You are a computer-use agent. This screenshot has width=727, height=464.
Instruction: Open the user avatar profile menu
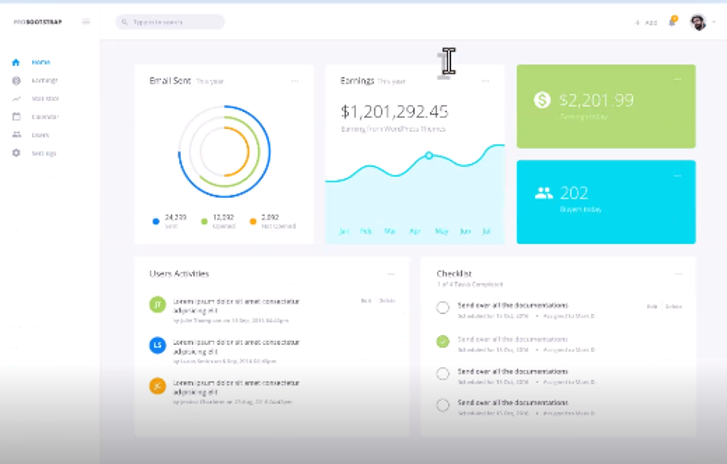click(698, 22)
